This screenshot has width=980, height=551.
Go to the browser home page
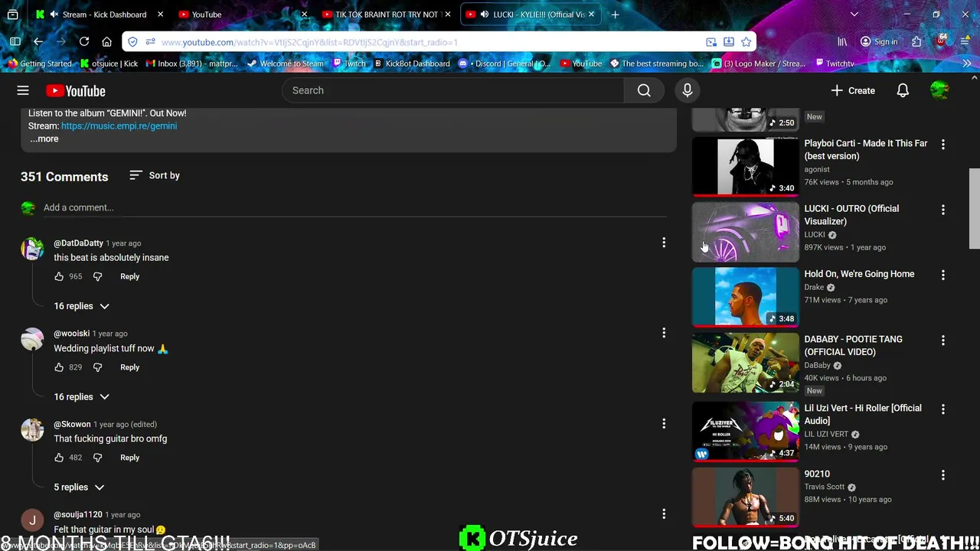(107, 42)
